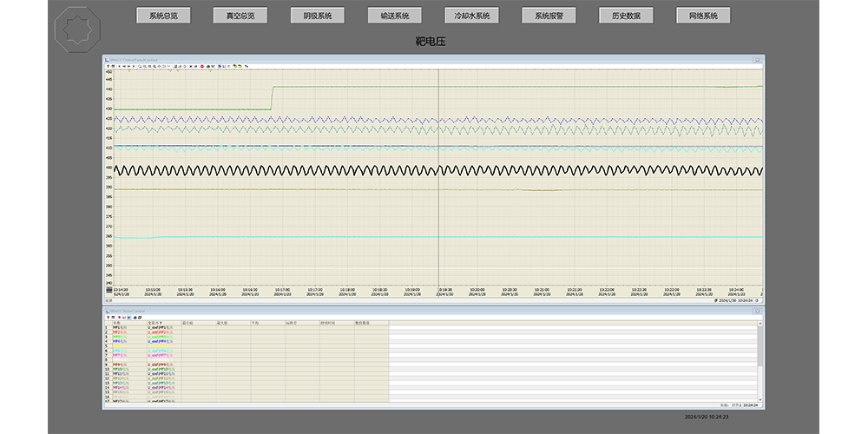The width and height of the screenshot is (868, 434).
Task: Open the ruler control configuration dialog icon
Action: coord(113,318)
